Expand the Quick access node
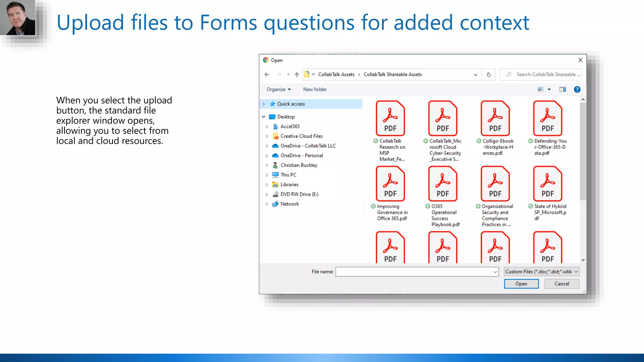 [264, 104]
